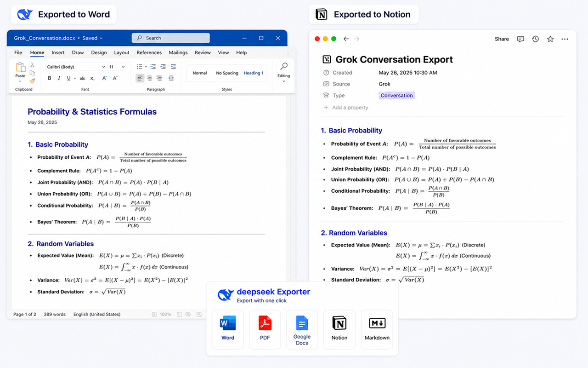Screen dimensions: 588x368
Task: Click Share in the Notion window
Action: (502, 39)
